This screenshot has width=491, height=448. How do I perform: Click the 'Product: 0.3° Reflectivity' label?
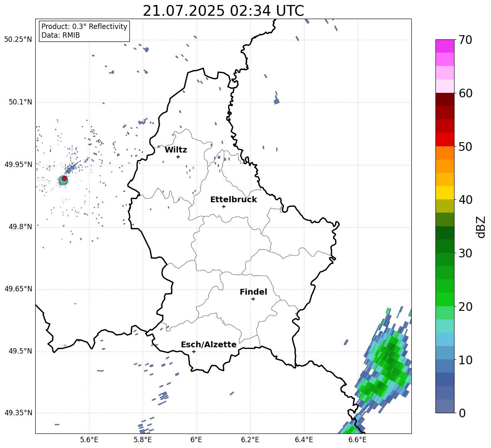tap(84, 27)
